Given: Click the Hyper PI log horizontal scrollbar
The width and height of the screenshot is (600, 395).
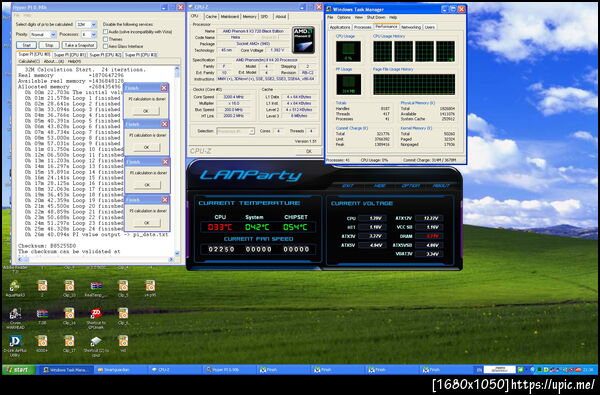Looking at the screenshot, I should click(x=96, y=259).
